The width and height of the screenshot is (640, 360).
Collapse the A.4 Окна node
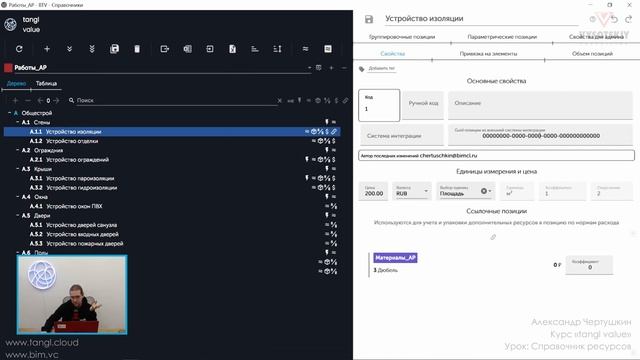18,197
